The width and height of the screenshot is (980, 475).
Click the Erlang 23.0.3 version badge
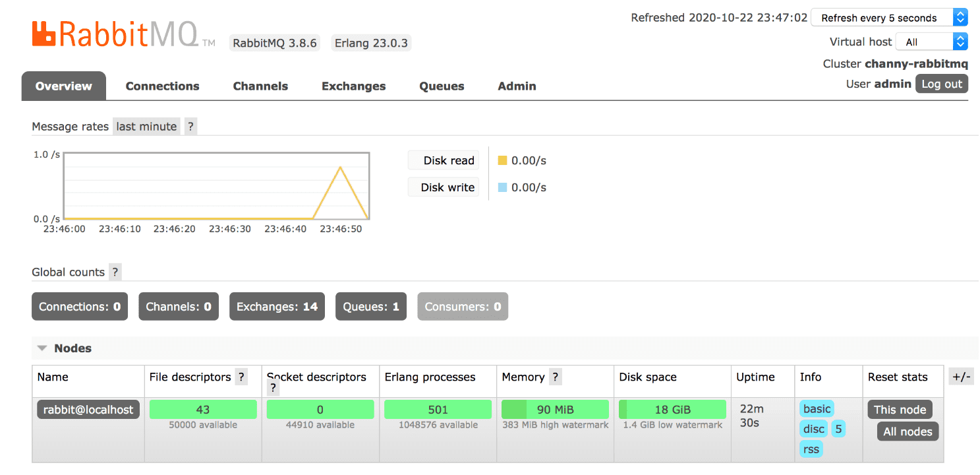(x=371, y=44)
